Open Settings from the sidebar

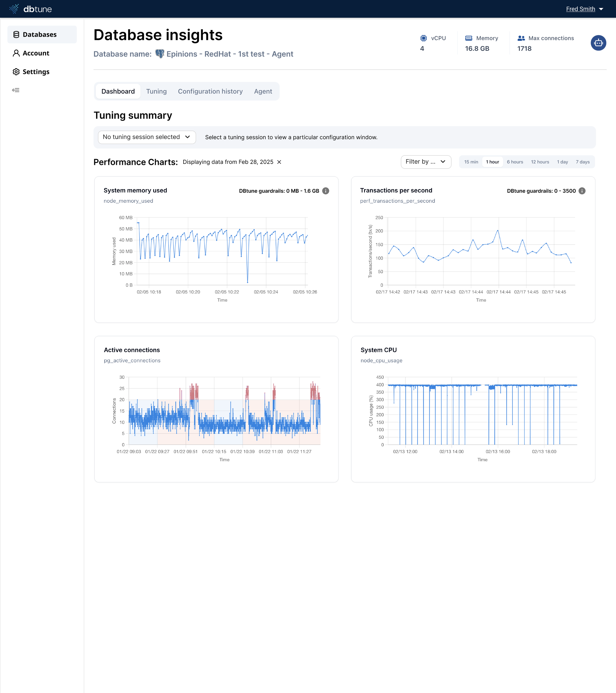[35, 72]
